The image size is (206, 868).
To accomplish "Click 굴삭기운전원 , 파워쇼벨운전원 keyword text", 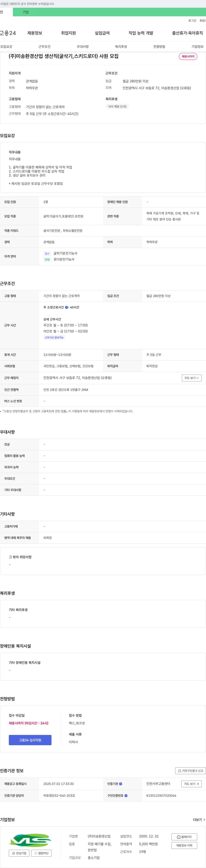I will (63, 231).
